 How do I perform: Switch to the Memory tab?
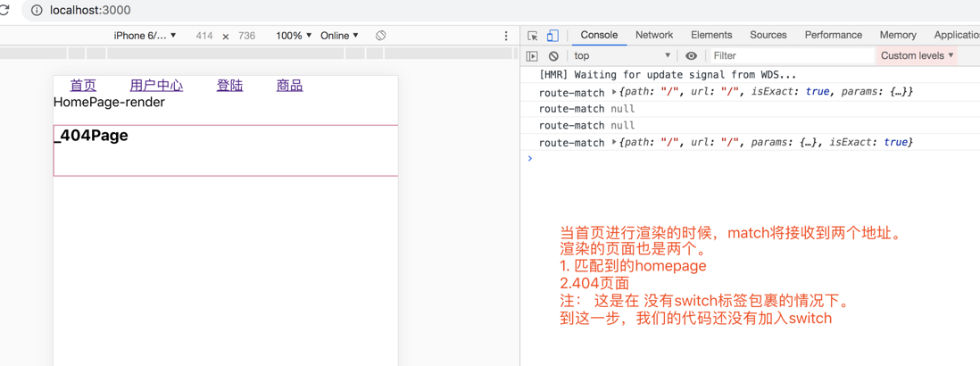[x=898, y=35]
